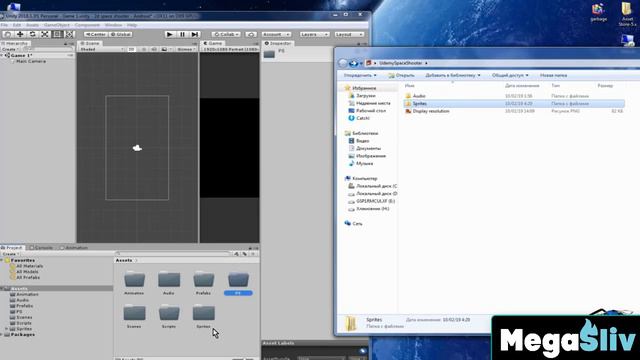Collapse the Game 1 scene in Hierarchy
The width and height of the screenshot is (640, 360).
point(2,55)
